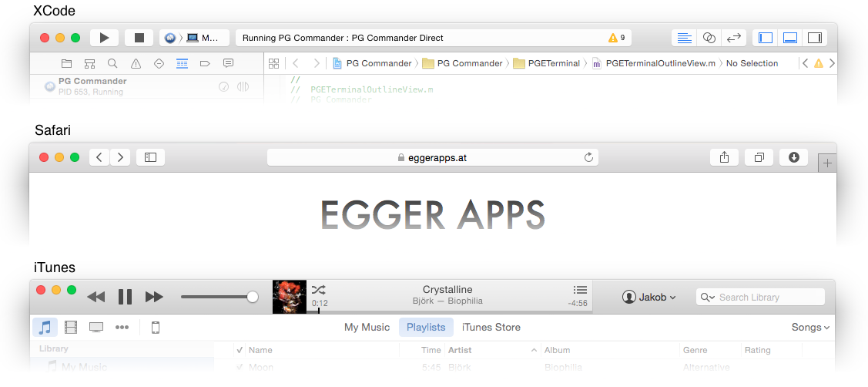The image size is (868, 387).
Task: Switch to Xcode assistant editor
Action: coord(709,38)
